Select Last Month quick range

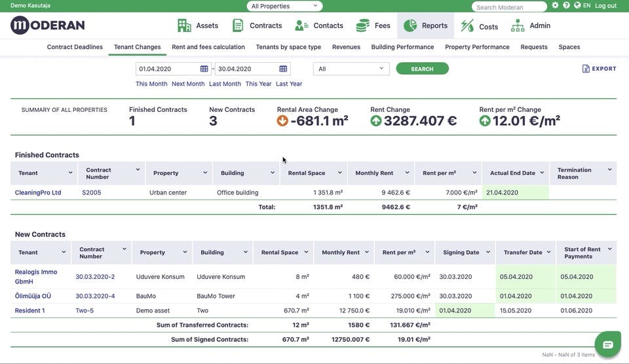point(225,84)
